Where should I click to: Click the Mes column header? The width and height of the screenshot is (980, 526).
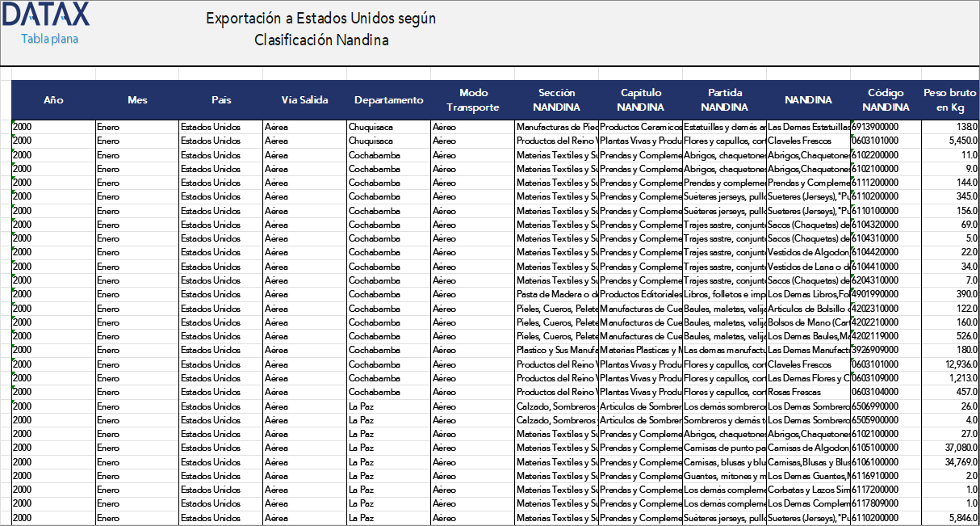pyautogui.click(x=137, y=100)
